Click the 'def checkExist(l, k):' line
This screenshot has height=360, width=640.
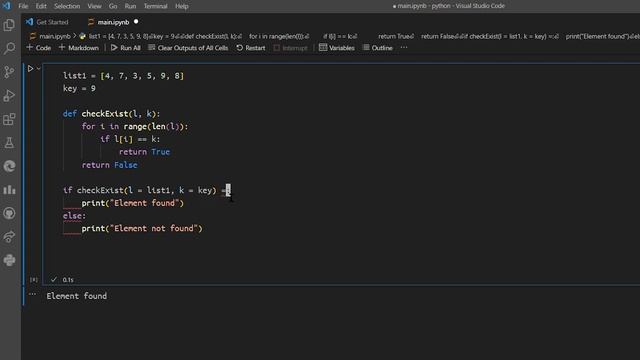111,114
